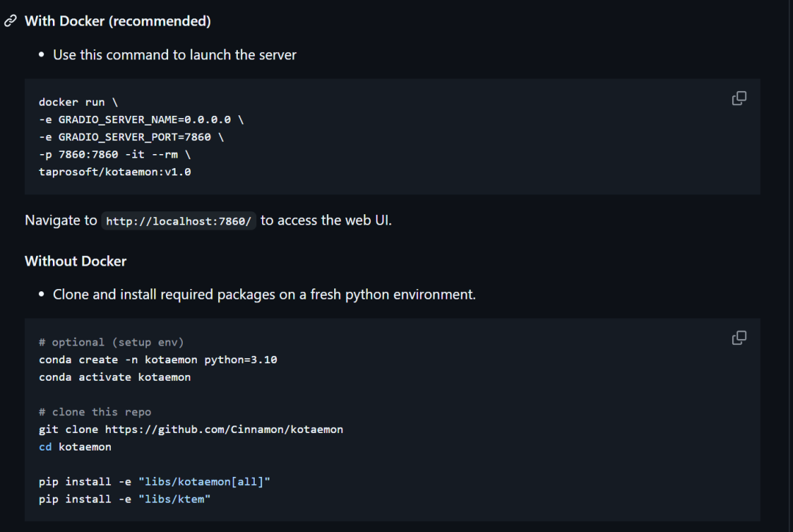
Task: Click the With Docker (recommended) heading
Action: tap(117, 21)
